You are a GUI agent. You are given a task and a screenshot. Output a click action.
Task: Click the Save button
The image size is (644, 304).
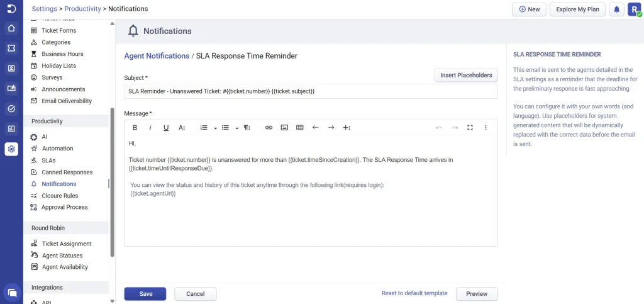click(145, 294)
